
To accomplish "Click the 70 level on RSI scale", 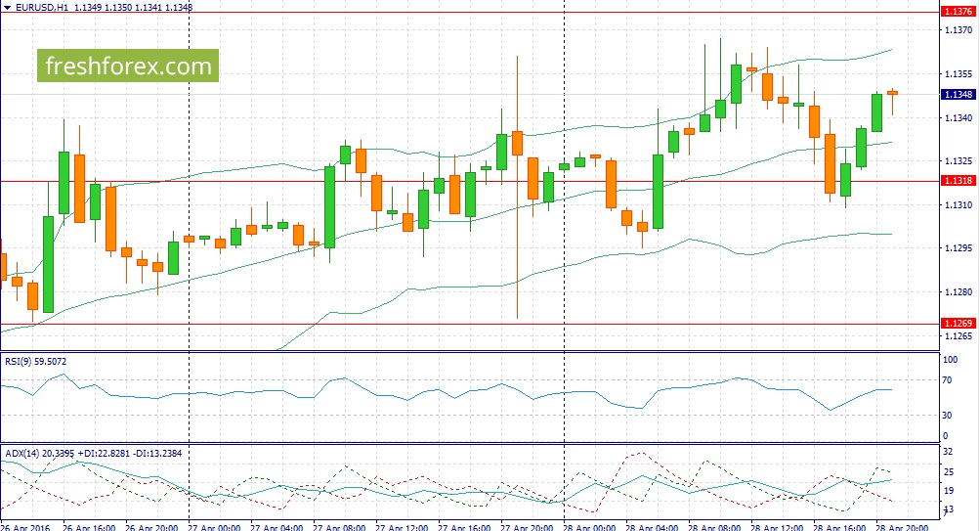I will pos(946,379).
